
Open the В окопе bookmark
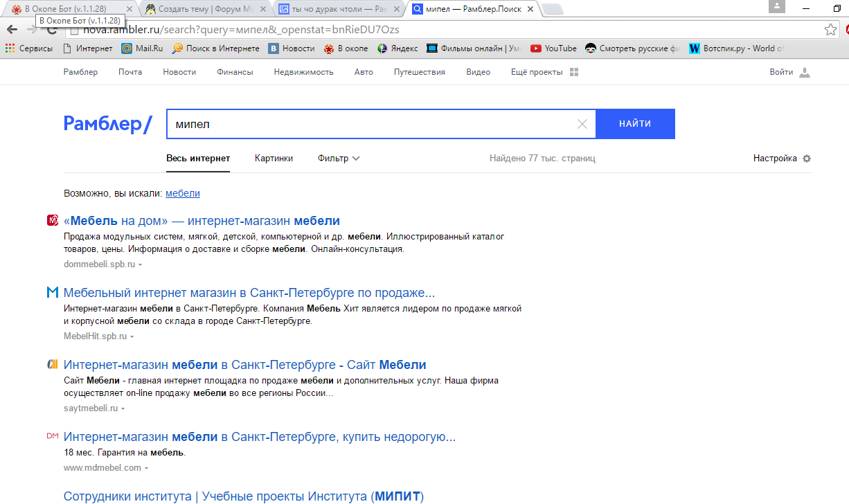(346, 48)
